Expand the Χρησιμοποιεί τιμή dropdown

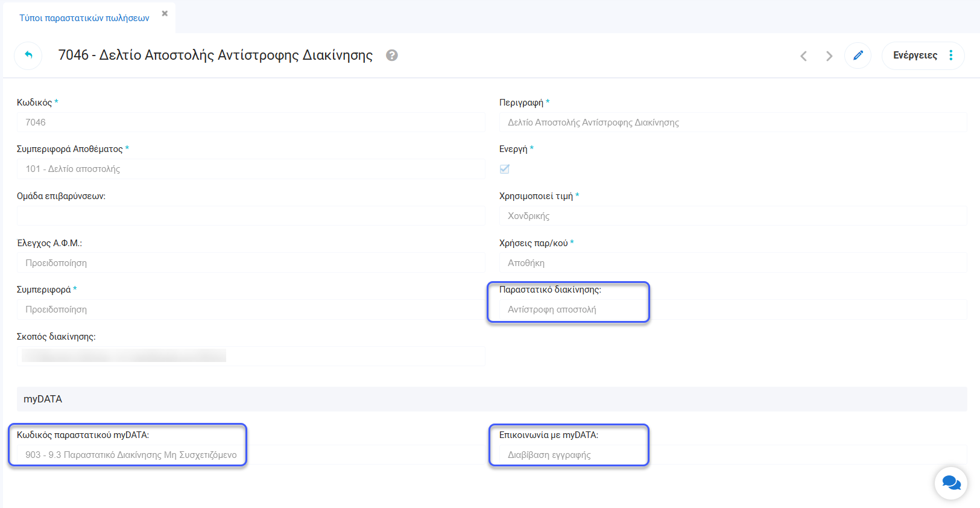(733, 216)
